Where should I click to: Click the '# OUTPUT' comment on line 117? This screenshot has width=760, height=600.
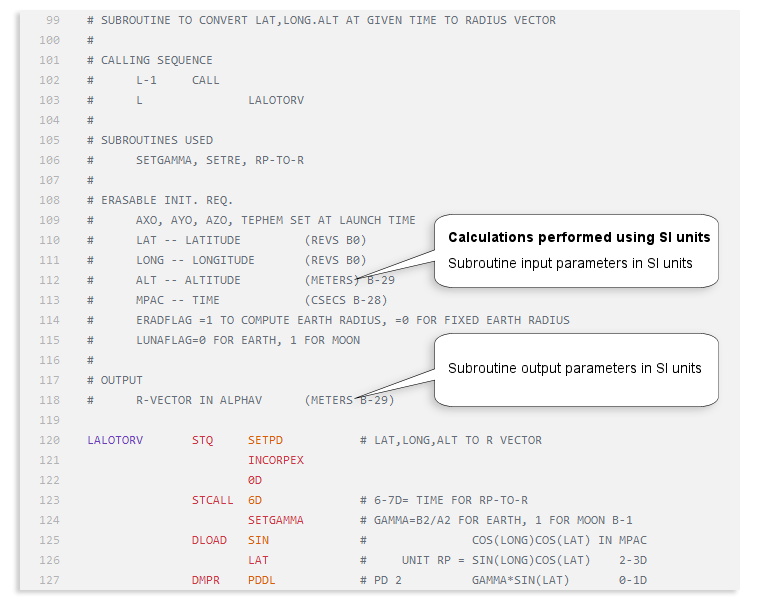pos(115,380)
